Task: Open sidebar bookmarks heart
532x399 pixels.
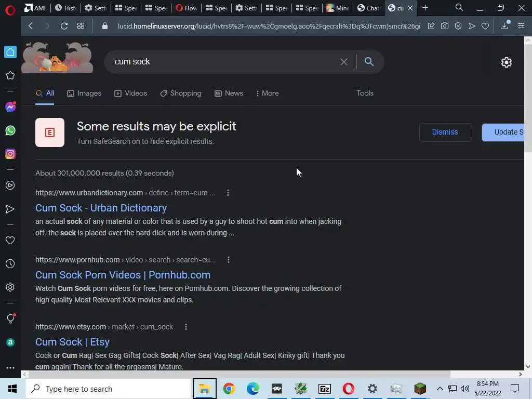Action: (x=10, y=240)
